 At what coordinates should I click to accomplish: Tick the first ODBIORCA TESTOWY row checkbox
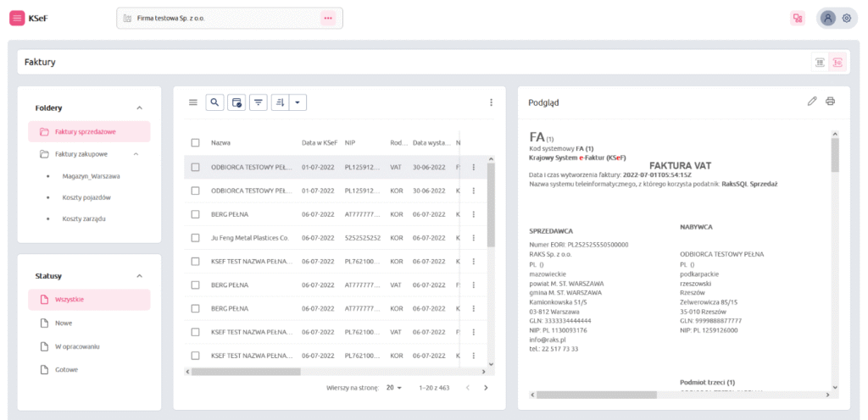pyautogui.click(x=195, y=167)
